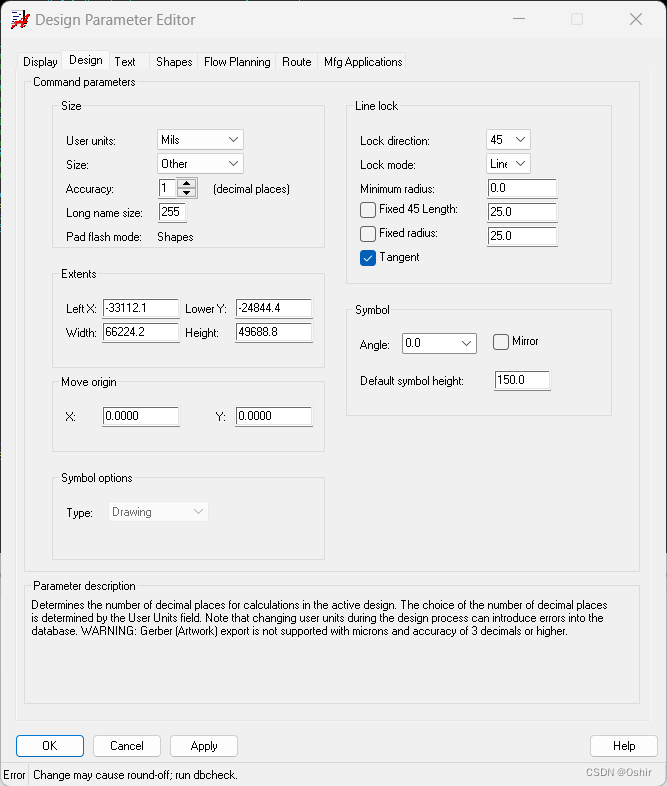
Task: Expand the Size dropdown showing Other
Action: [x=201, y=164]
